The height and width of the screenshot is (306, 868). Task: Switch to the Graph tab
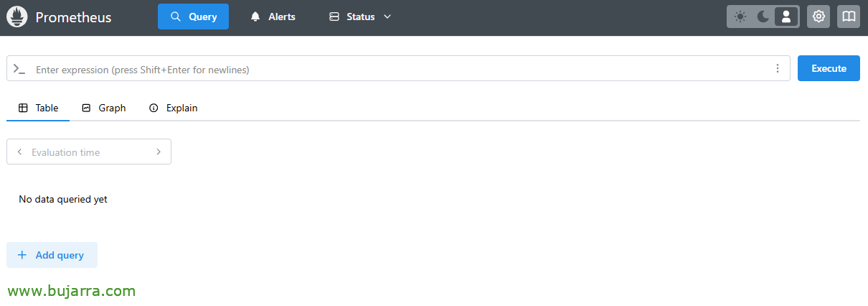click(104, 108)
